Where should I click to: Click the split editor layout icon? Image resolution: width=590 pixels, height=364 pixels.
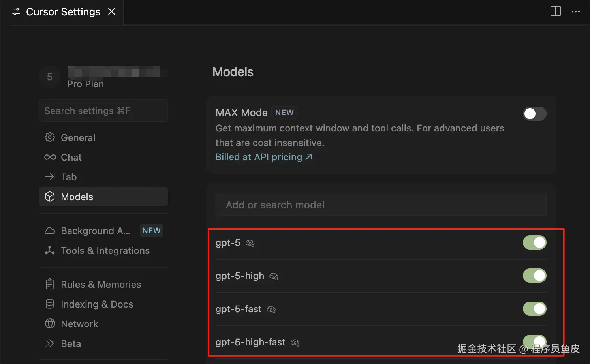pos(555,11)
